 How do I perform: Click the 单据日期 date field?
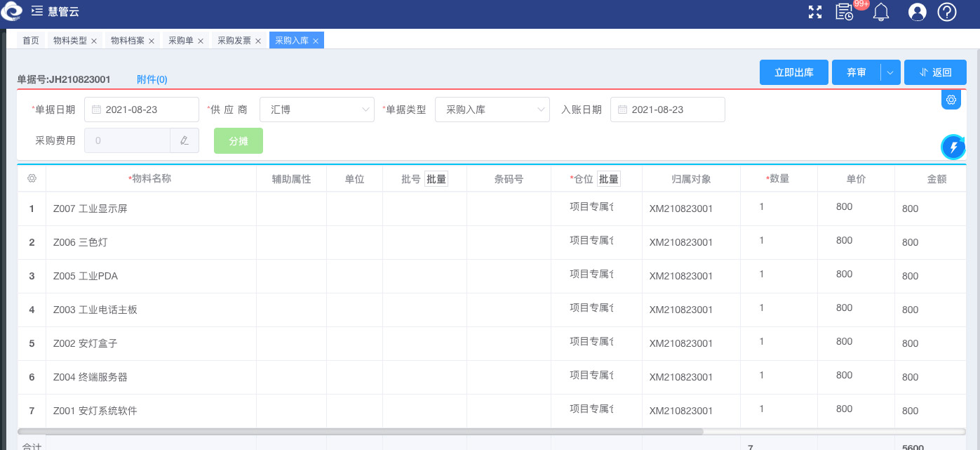pos(142,110)
